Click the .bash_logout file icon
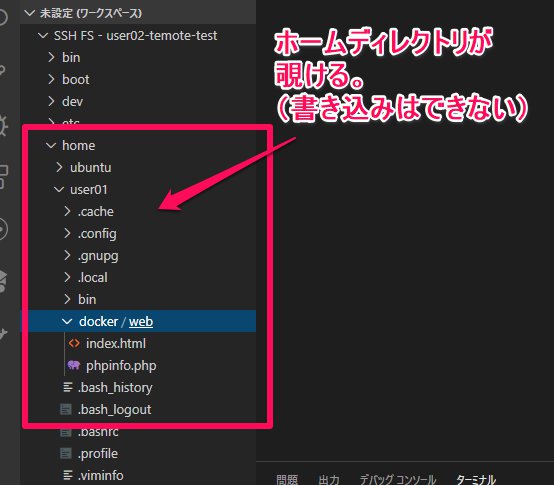The image size is (554, 485). pyautogui.click(x=66, y=409)
